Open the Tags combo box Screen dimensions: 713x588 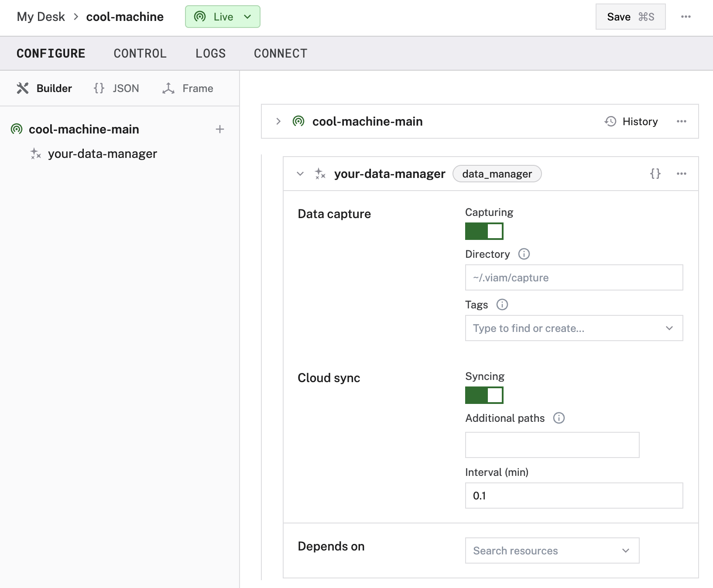click(x=573, y=328)
